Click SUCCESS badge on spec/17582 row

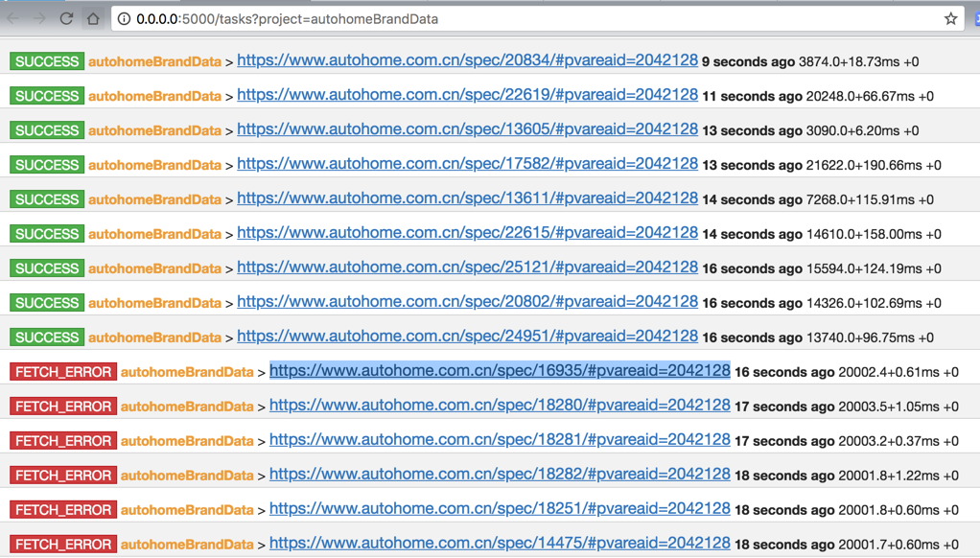tap(47, 164)
